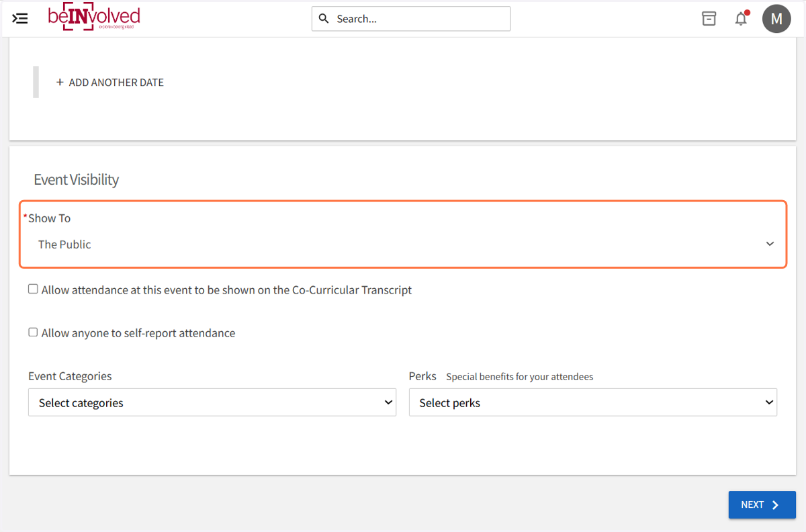Click the beINvolved logo

(94, 18)
